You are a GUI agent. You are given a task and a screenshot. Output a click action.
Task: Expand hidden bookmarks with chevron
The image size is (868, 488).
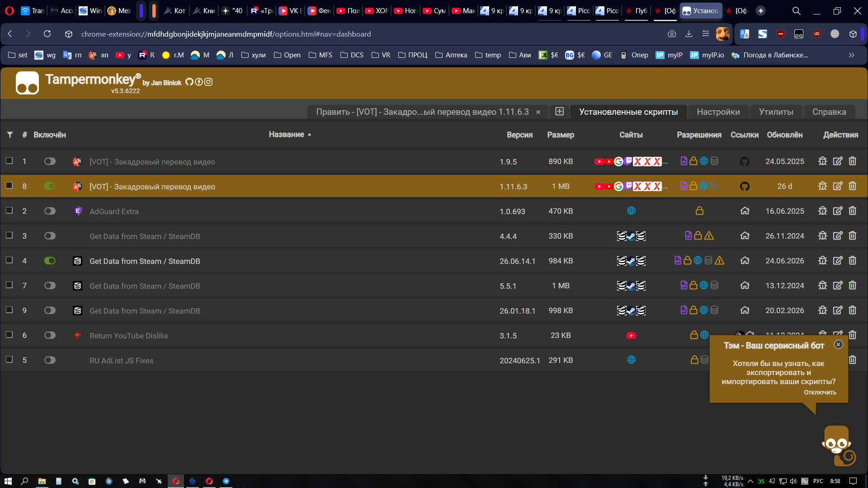click(852, 55)
